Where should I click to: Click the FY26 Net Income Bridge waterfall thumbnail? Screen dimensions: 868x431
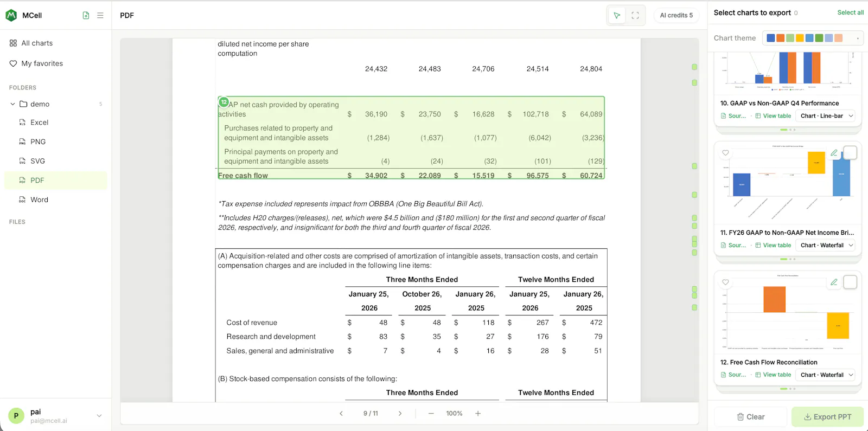click(x=788, y=182)
